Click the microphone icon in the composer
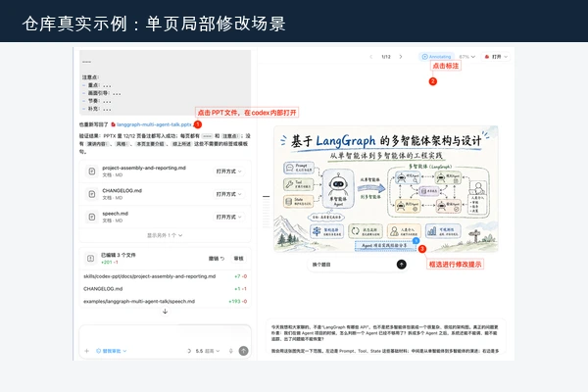This screenshot has width=588, height=392. click(231, 351)
